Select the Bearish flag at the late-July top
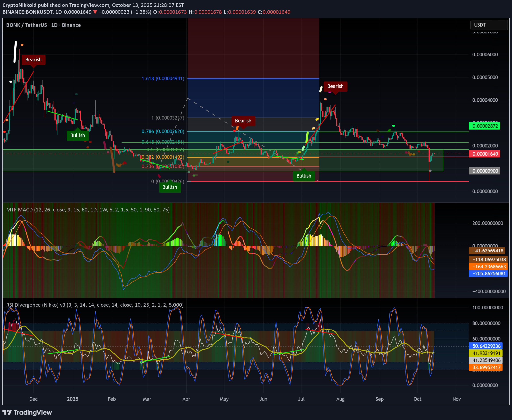This screenshot has width=512, height=420. tap(335, 86)
